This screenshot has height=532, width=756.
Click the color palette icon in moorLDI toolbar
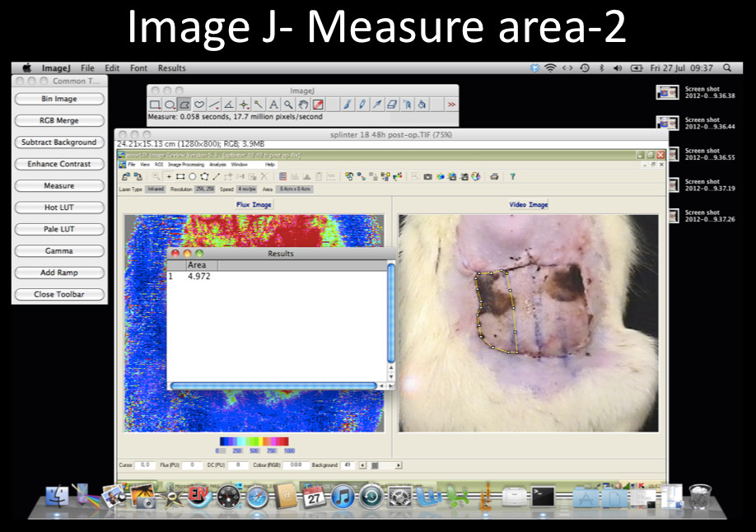coord(476,176)
